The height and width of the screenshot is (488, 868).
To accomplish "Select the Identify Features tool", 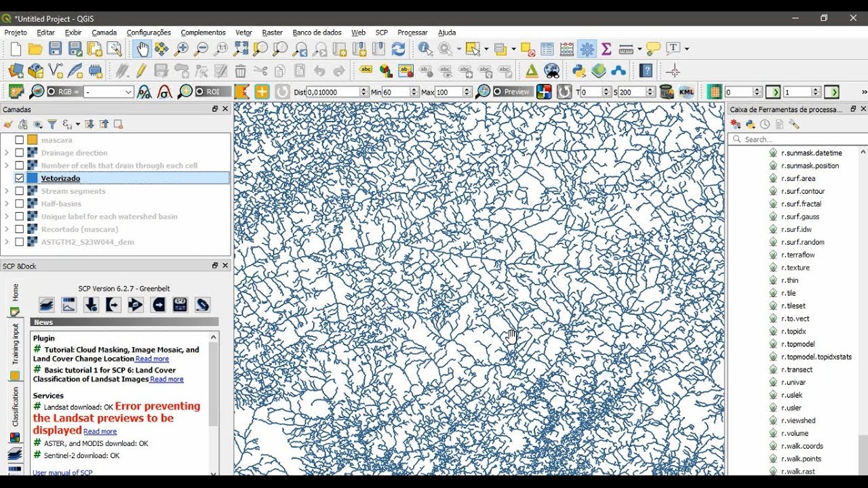I will [425, 49].
